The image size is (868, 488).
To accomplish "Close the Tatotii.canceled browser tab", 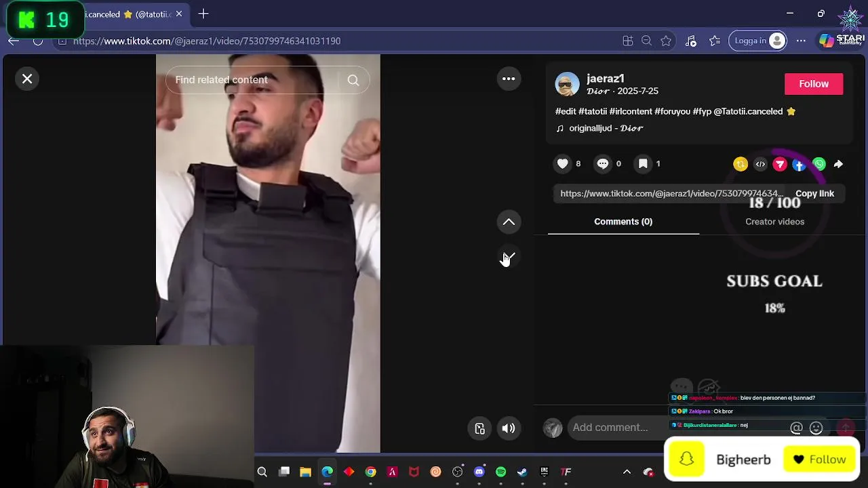I will [179, 14].
